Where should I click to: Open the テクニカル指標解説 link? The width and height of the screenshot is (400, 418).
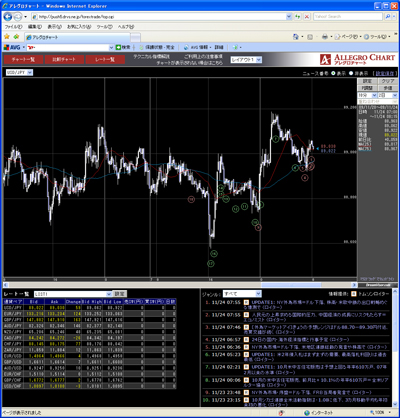click(151, 57)
